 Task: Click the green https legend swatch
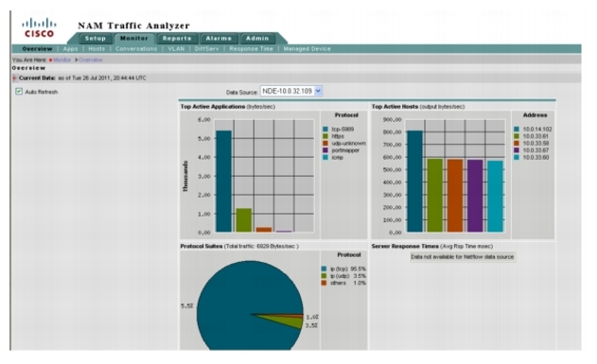pos(325,136)
